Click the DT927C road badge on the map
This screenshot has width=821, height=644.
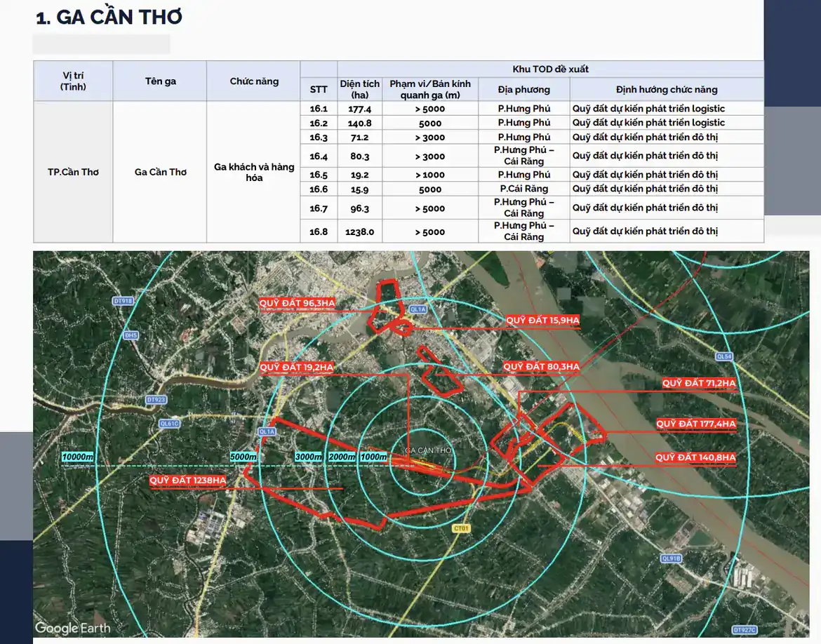point(744,630)
